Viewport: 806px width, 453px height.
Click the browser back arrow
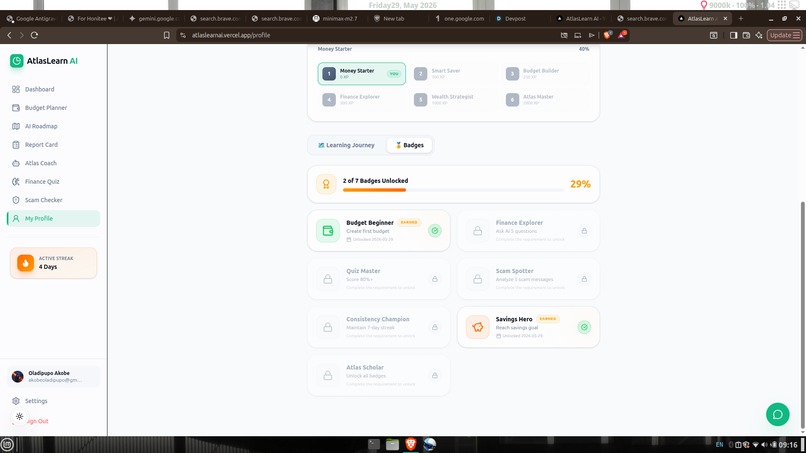click(x=9, y=35)
